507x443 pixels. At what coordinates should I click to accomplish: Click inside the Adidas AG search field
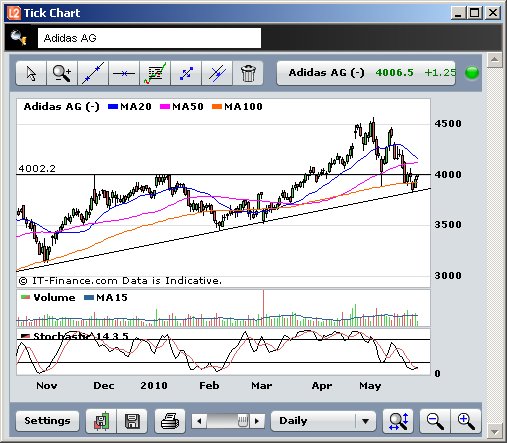149,38
